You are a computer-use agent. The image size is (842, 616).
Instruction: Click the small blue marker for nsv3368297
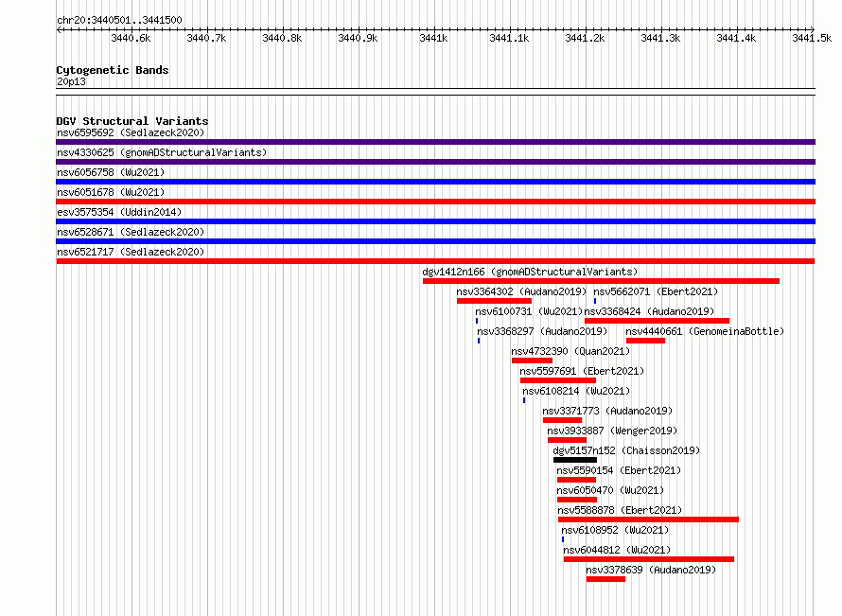[x=479, y=341]
